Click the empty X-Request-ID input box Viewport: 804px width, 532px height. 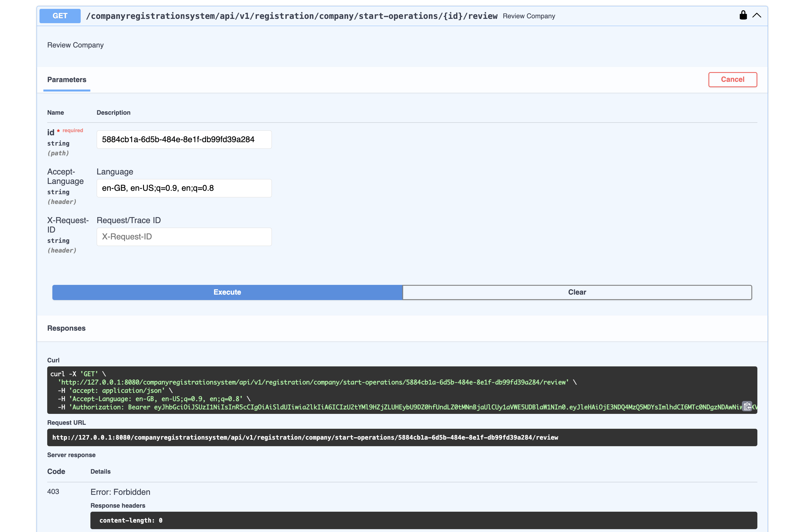pos(184,237)
